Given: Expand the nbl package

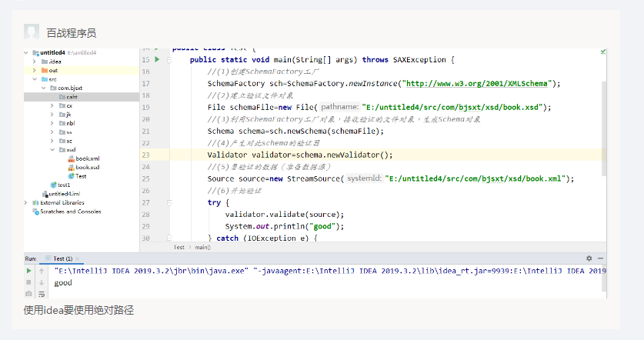Looking at the screenshot, I should 52,123.
